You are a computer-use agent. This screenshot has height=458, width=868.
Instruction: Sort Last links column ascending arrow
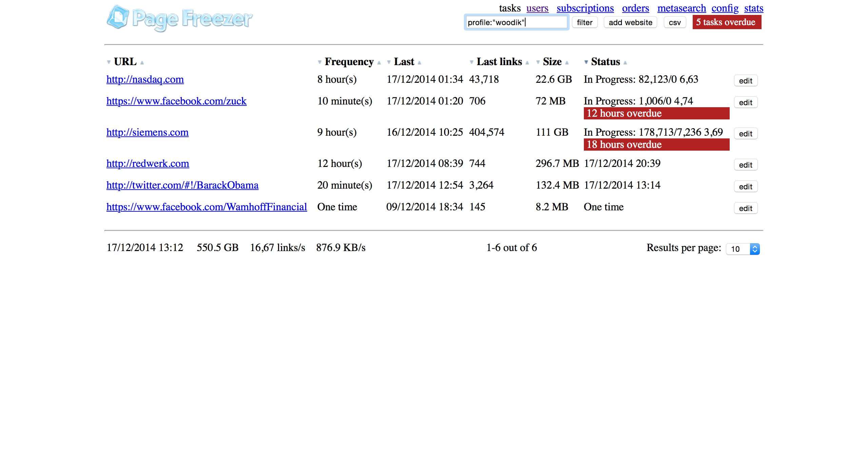tap(527, 62)
